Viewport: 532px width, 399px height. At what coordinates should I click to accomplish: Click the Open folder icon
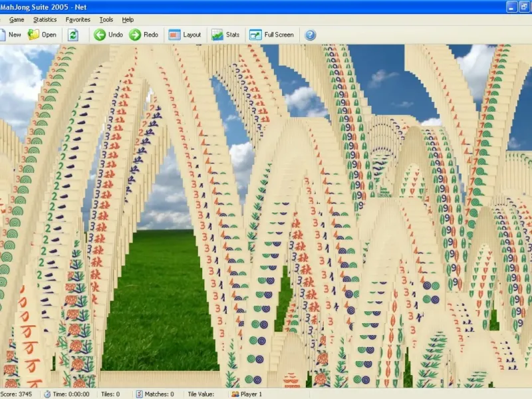click(x=33, y=35)
